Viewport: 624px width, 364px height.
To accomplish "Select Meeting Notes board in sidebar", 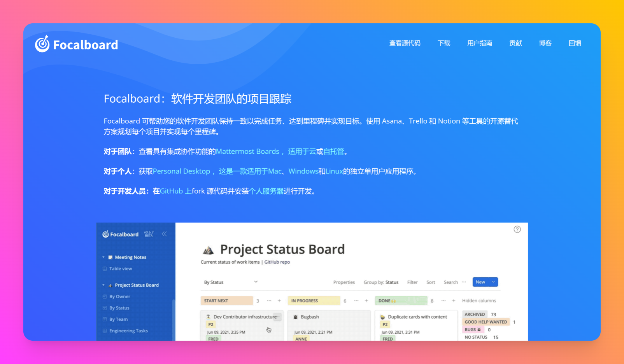I will [130, 257].
